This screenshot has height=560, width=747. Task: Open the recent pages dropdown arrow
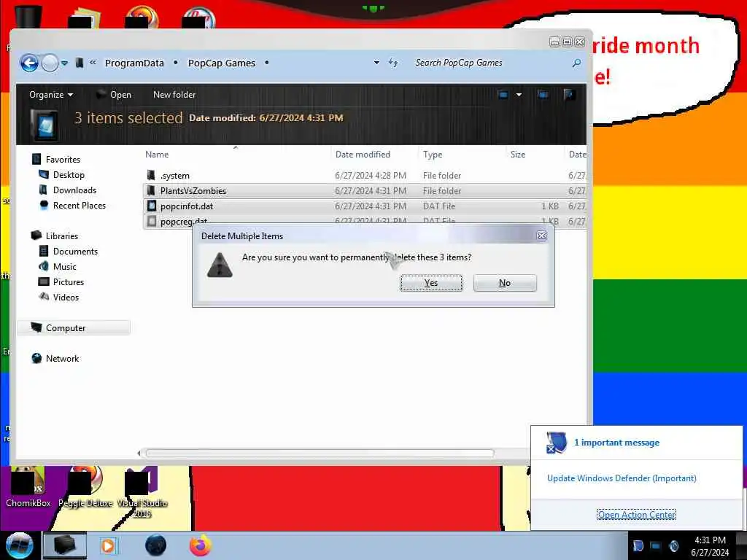(64, 63)
